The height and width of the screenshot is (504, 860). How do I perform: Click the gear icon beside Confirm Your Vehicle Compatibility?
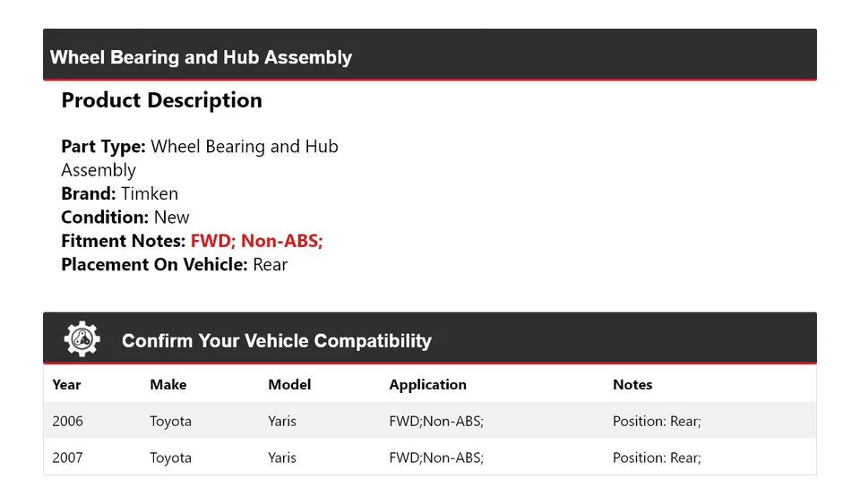click(x=82, y=339)
